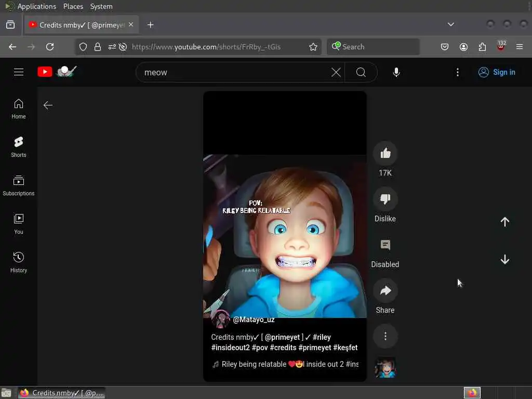
Task: Open the Places menu
Action: (x=73, y=6)
